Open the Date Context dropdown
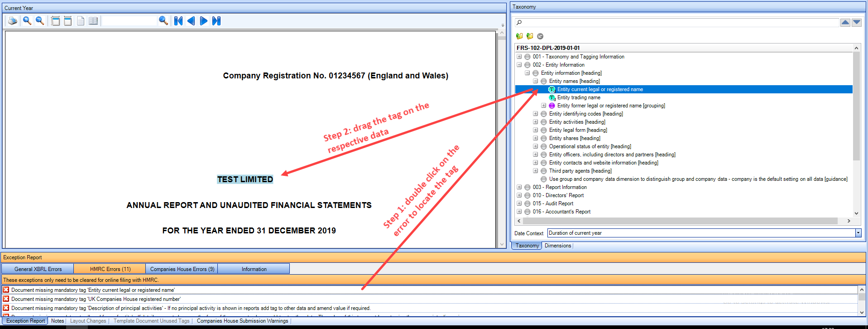868x329 pixels. click(x=858, y=233)
